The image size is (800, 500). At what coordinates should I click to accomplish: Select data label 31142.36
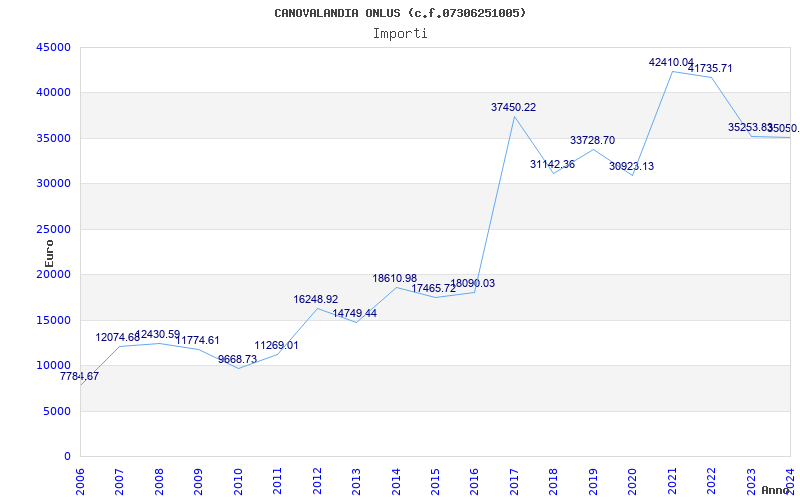(x=553, y=164)
